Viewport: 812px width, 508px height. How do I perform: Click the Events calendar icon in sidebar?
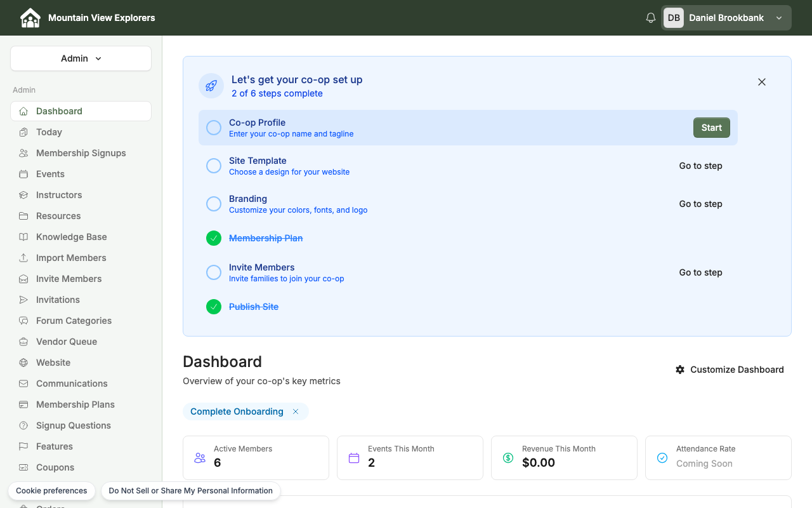(23, 174)
